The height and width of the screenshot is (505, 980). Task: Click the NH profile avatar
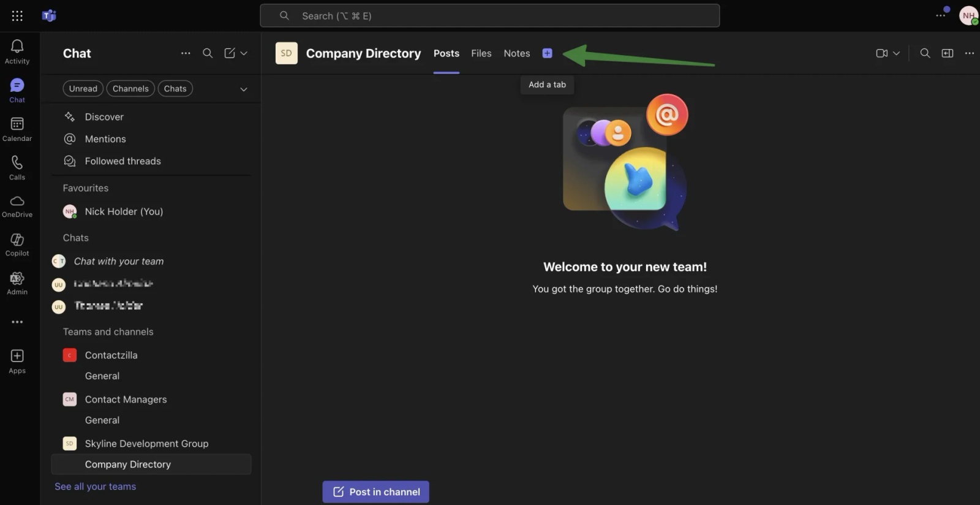(x=968, y=16)
